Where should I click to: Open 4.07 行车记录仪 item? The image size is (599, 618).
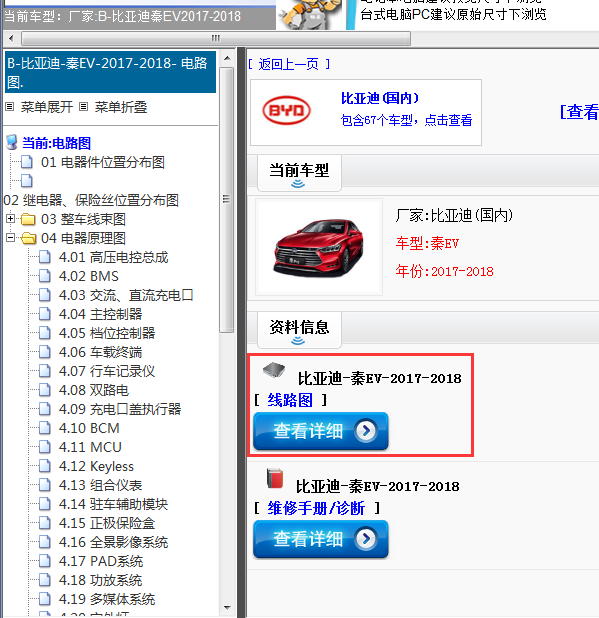click(107, 370)
